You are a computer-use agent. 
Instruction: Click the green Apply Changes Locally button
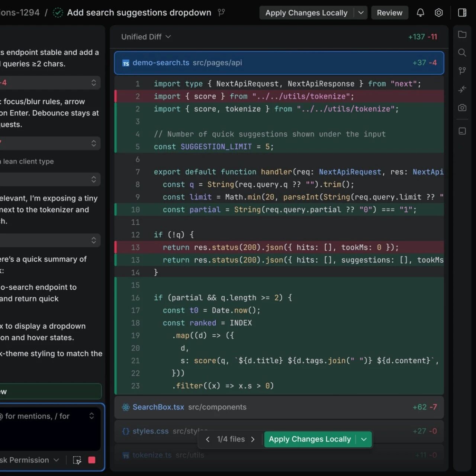pyautogui.click(x=309, y=440)
